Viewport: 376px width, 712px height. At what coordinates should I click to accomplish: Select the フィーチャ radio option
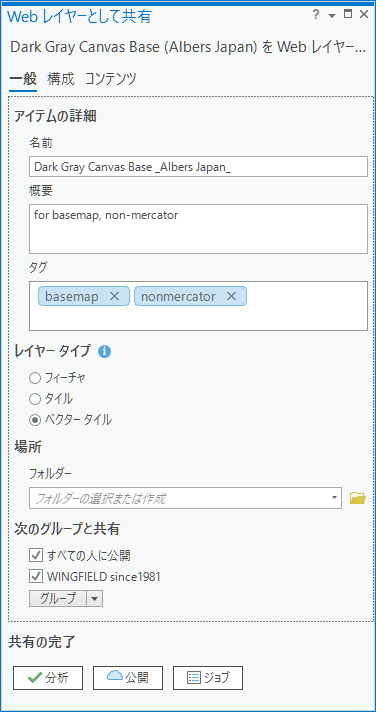click(x=35, y=377)
